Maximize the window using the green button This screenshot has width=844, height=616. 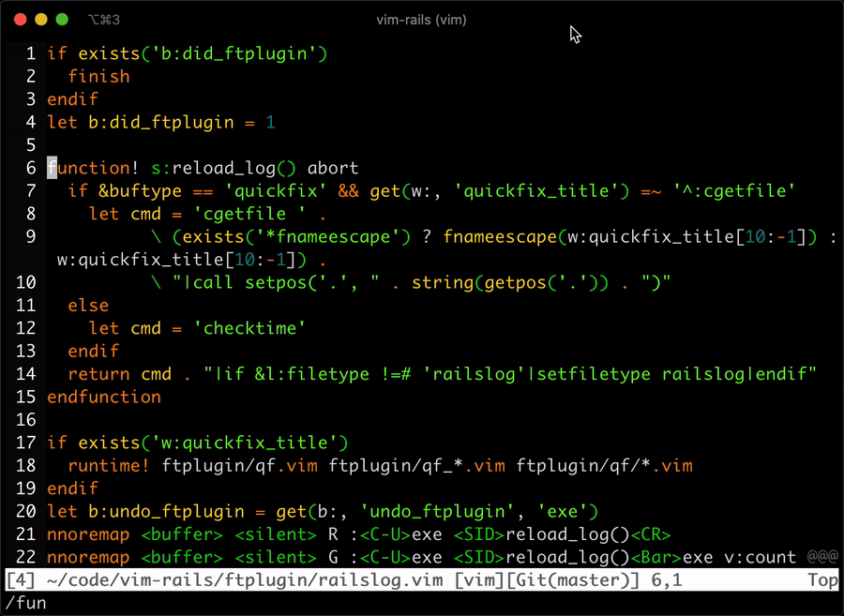coord(63,20)
